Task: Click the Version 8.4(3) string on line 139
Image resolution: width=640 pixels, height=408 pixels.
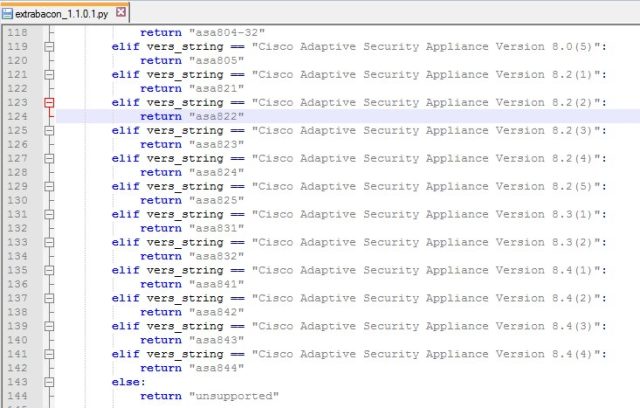Action: (426, 326)
